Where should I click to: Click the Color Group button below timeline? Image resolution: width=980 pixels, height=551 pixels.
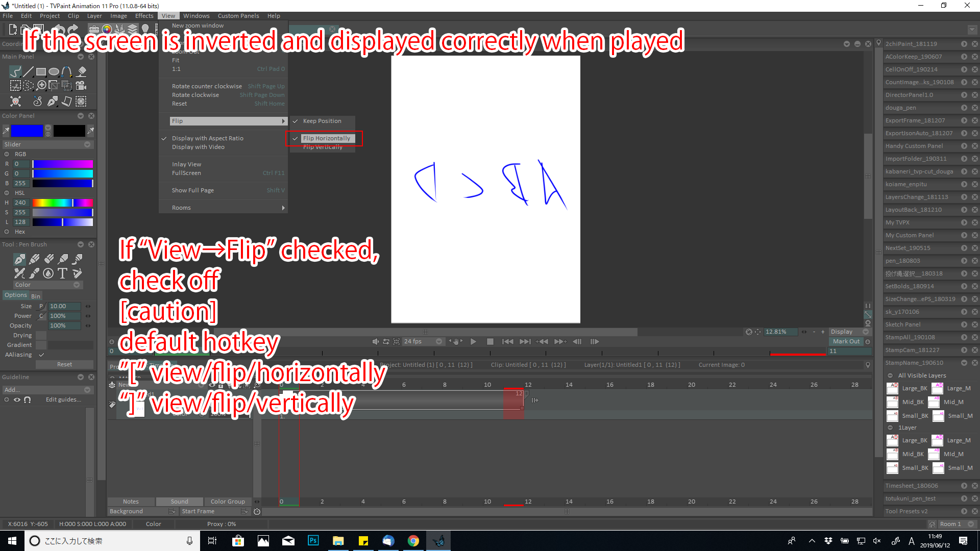(228, 502)
